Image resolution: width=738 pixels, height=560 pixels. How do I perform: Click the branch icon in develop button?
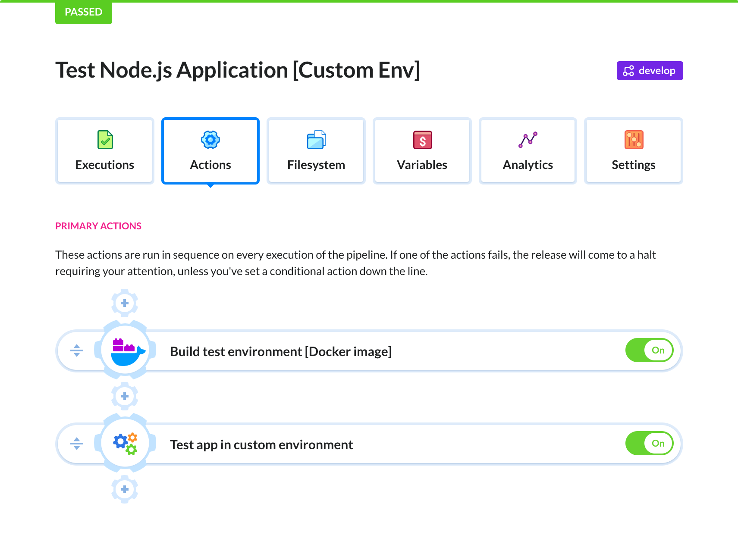(x=628, y=71)
